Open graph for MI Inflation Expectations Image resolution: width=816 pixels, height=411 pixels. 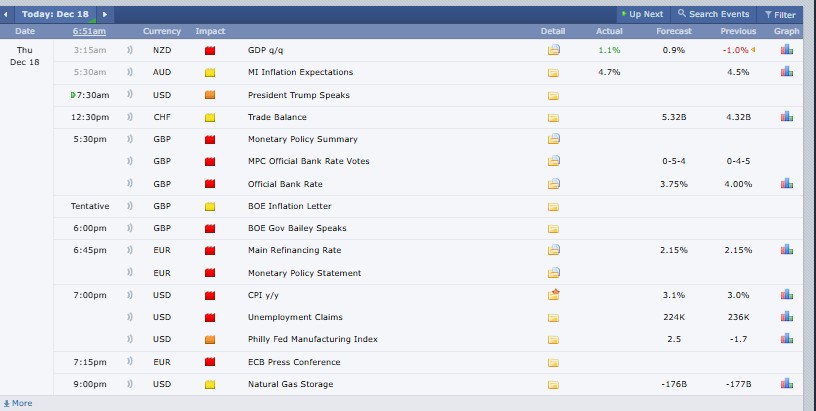pyautogui.click(x=787, y=72)
